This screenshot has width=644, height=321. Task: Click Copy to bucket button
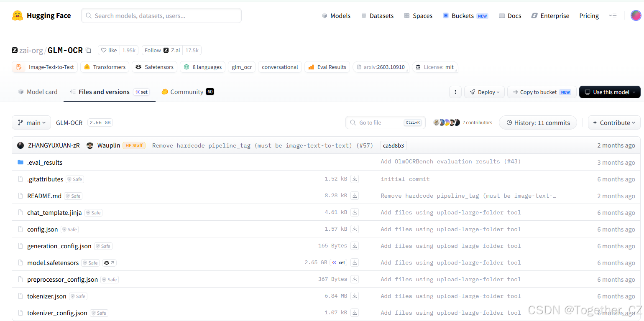(542, 92)
